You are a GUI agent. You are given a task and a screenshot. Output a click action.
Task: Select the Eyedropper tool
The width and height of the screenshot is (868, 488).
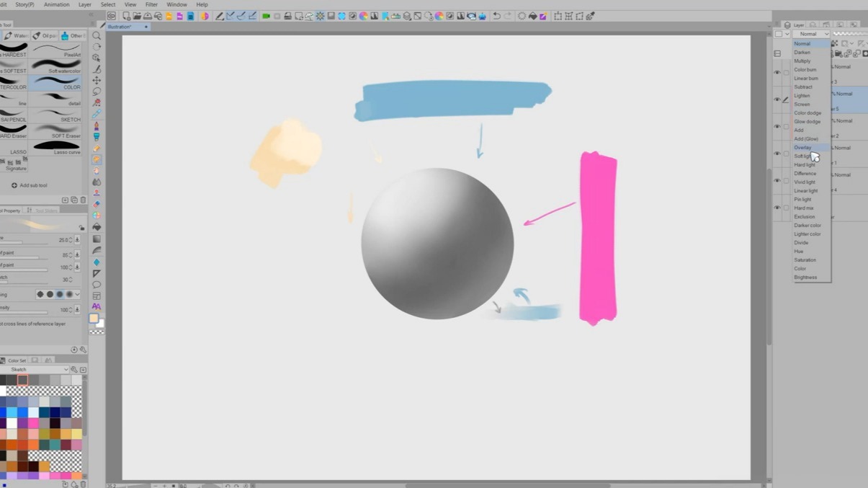[97, 114]
